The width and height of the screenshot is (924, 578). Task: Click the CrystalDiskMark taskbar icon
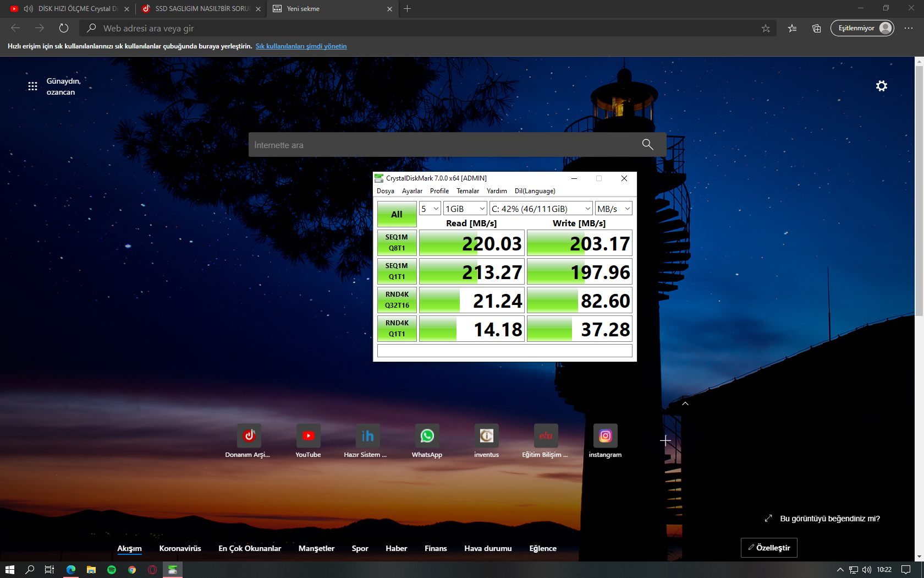click(173, 570)
